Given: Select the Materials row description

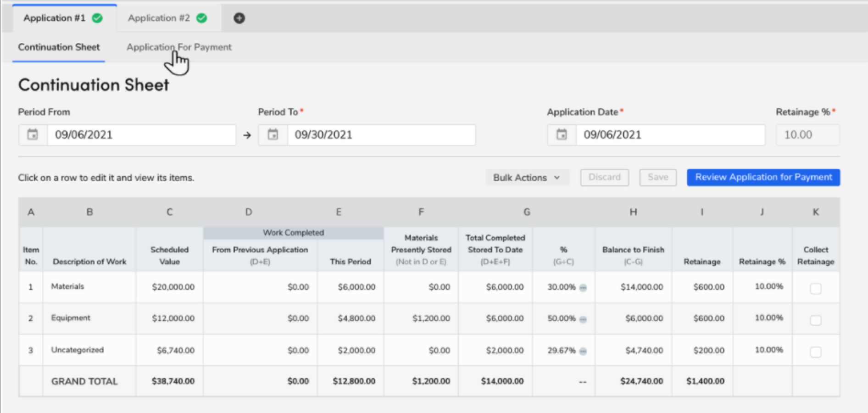Looking at the screenshot, I should coord(68,286).
